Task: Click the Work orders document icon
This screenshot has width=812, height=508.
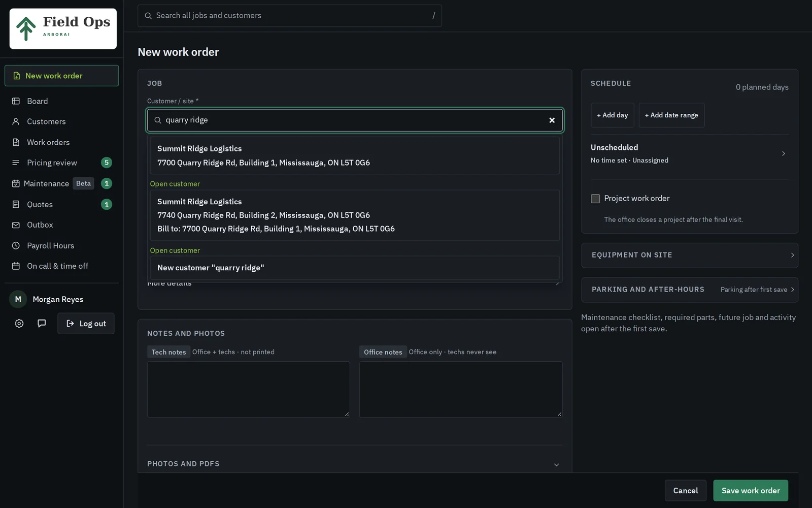Action: [16, 142]
